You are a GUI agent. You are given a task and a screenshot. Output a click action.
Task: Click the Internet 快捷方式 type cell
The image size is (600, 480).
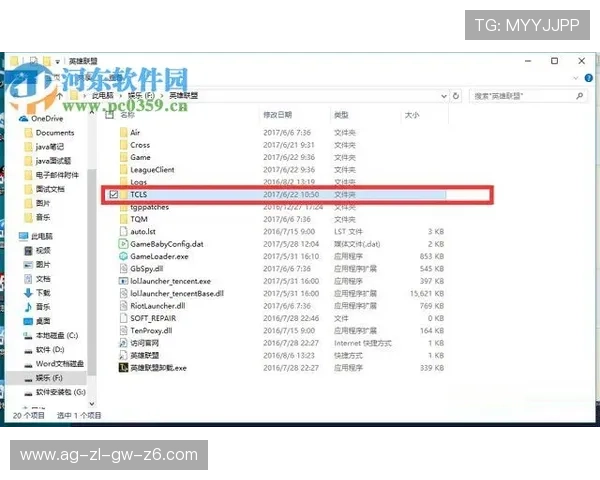363,343
